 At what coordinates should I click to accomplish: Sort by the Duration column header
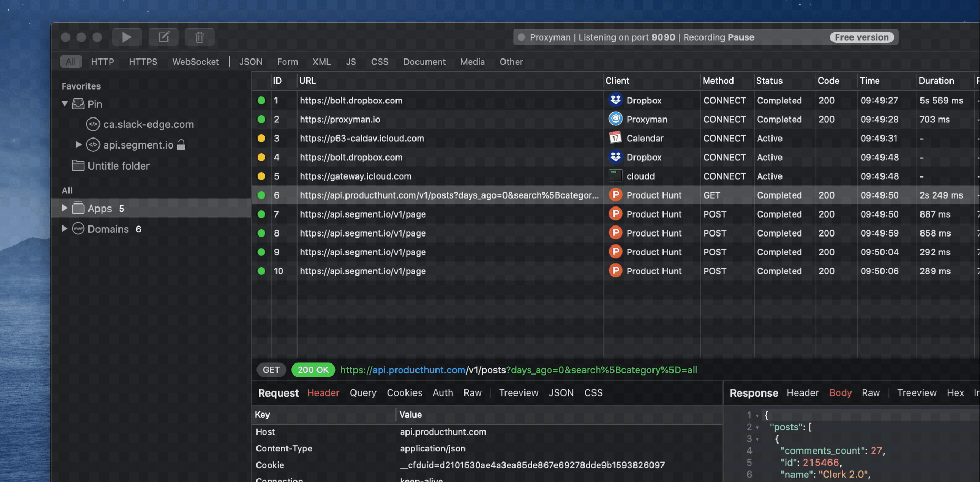(x=936, y=81)
